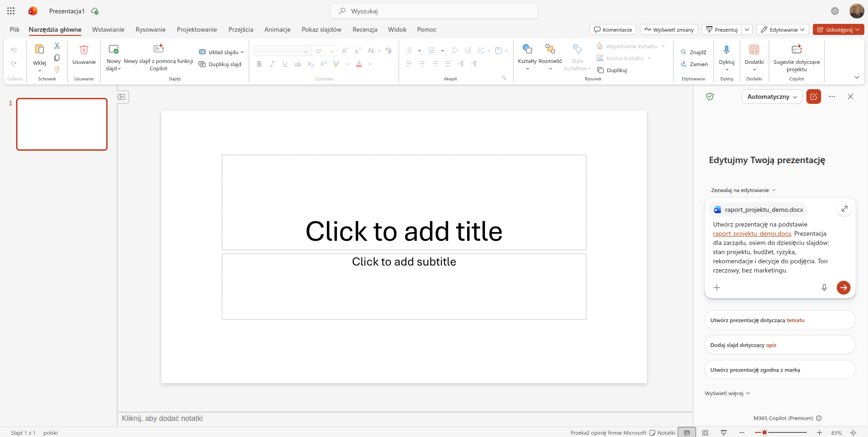The image size is (868, 437).
Task: Send the Copilot prompt arrow
Action: click(x=843, y=288)
